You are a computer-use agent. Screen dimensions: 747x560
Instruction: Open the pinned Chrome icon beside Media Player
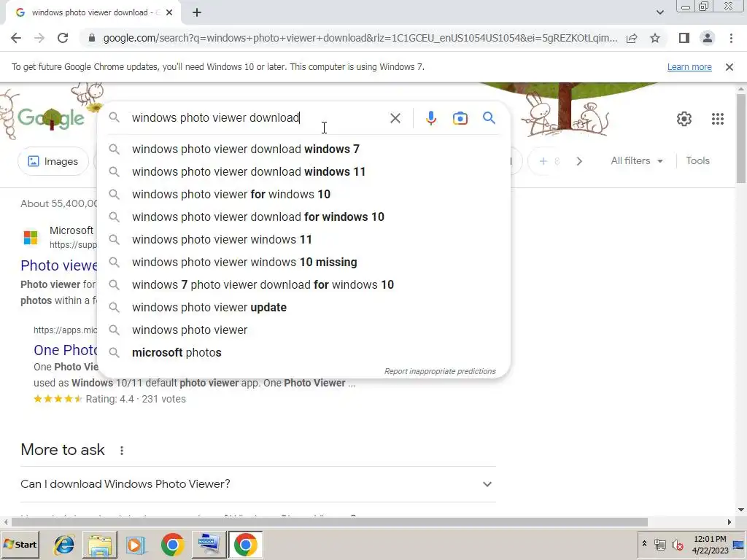pyautogui.click(x=172, y=544)
